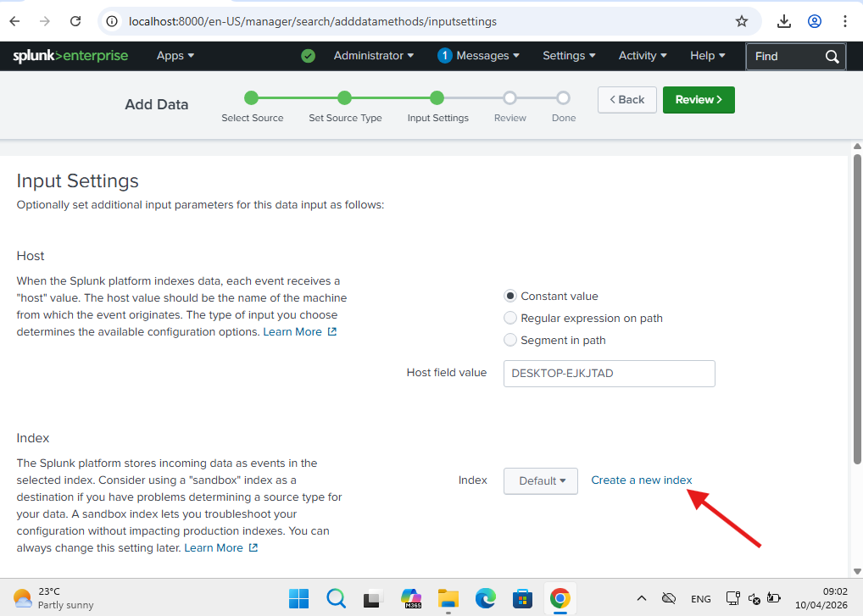This screenshot has height=616, width=863.
Task: Click the Host field value input
Action: coord(610,374)
